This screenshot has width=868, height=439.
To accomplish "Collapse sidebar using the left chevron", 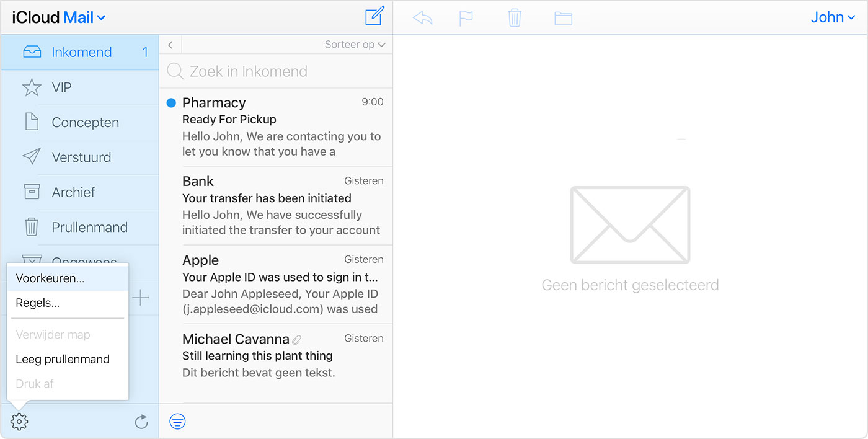I will [170, 45].
